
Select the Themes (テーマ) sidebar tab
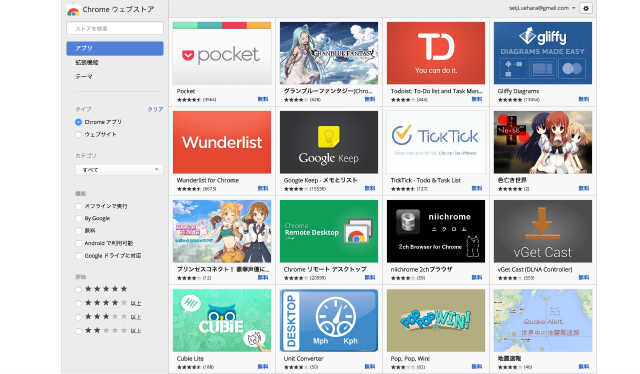(x=84, y=76)
